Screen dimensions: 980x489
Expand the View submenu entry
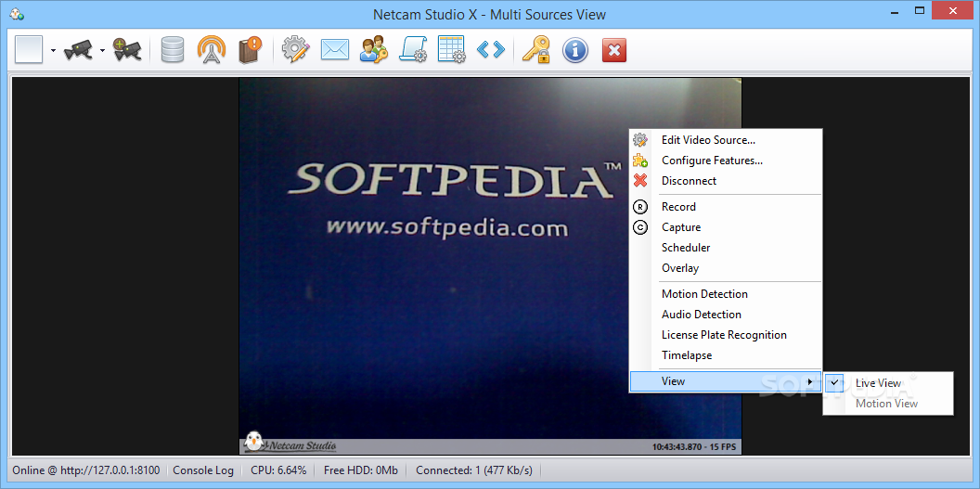tap(726, 381)
